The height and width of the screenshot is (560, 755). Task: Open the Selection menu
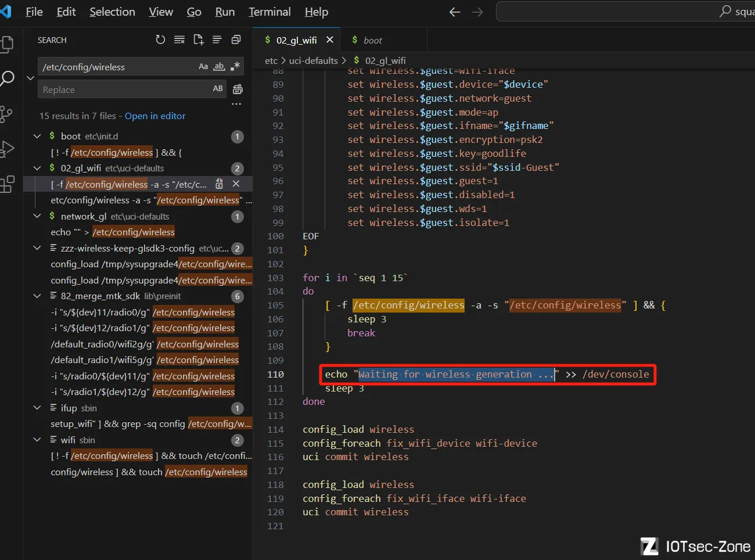pyautogui.click(x=112, y=12)
